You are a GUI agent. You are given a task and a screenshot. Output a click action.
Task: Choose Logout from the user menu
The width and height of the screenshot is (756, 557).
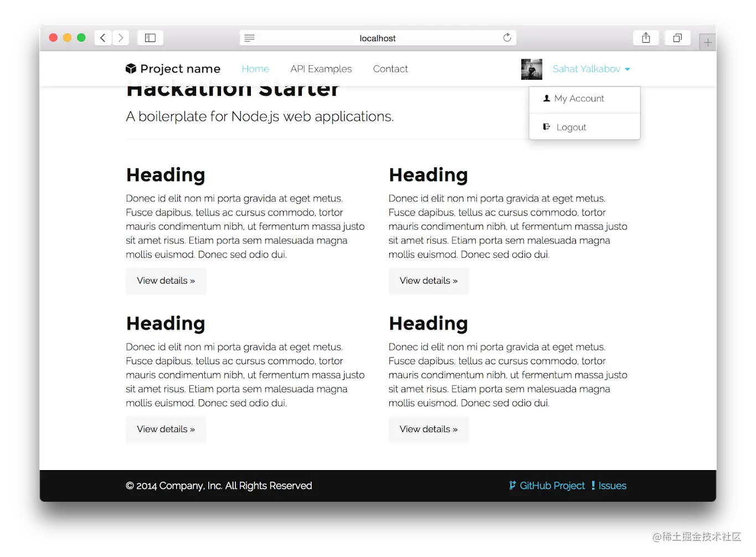tap(585, 127)
